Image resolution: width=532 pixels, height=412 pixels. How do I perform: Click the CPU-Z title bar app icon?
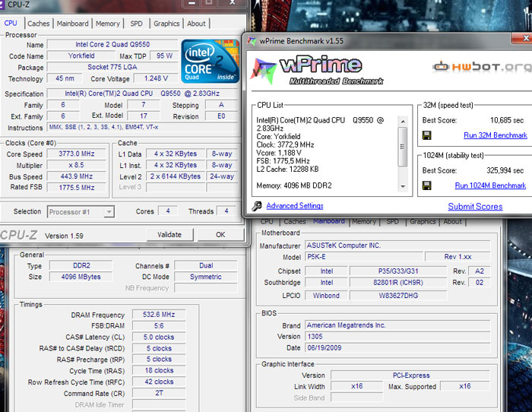point(2,5)
